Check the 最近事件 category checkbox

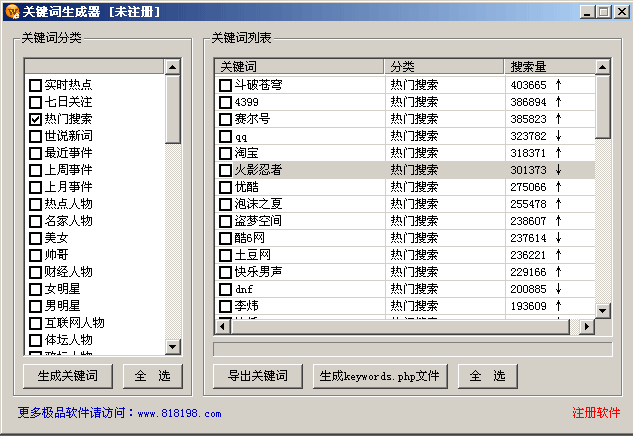pos(36,153)
